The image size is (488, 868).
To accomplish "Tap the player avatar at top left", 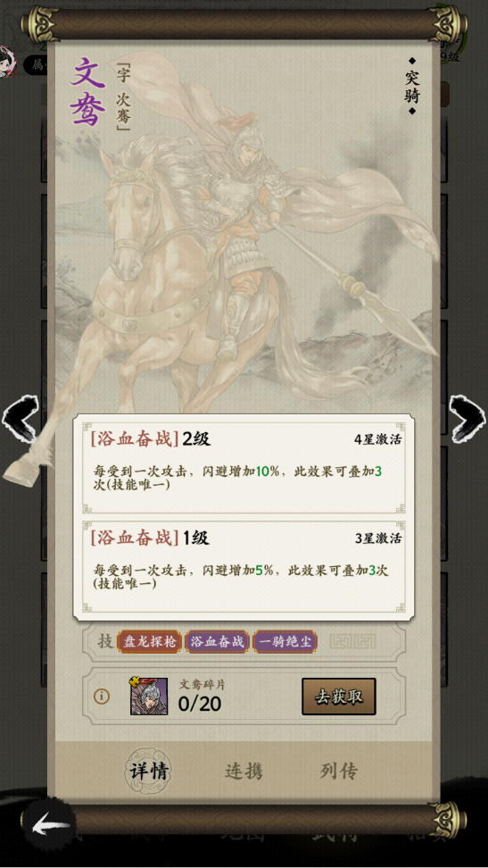I will 8,62.
